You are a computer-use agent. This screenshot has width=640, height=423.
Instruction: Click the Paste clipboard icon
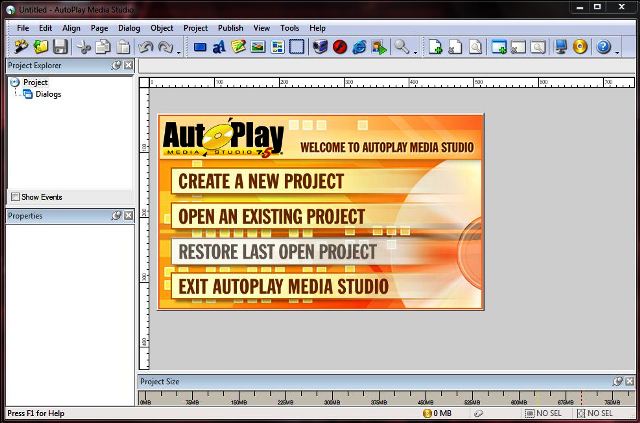(x=123, y=47)
